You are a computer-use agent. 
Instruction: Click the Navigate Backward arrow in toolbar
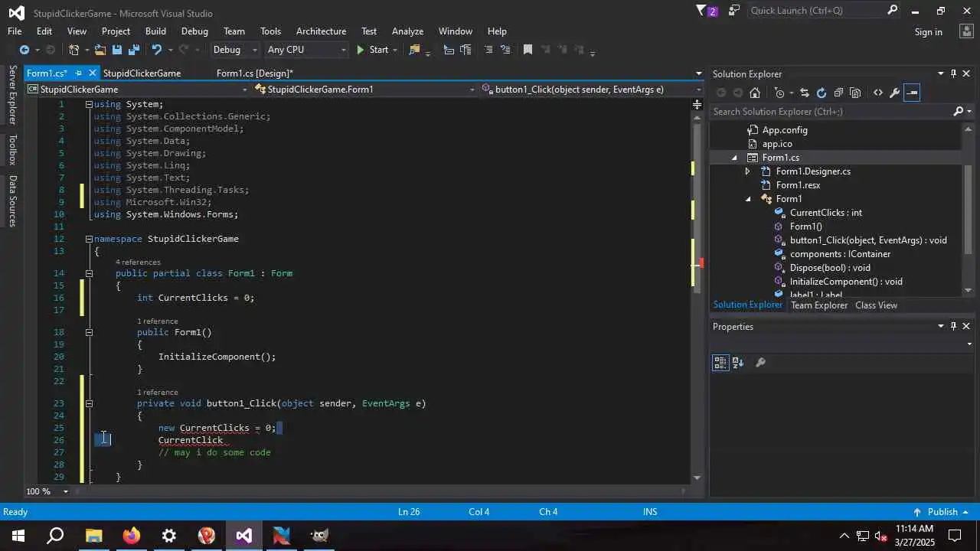point(24,50)
